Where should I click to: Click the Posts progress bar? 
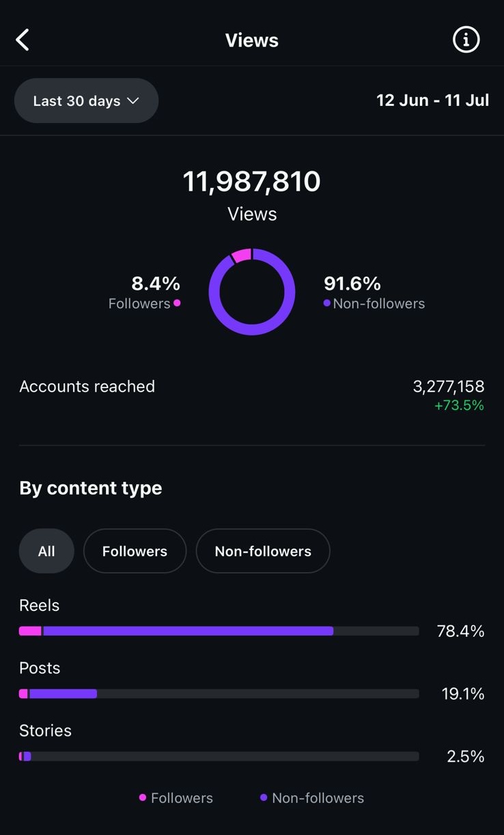click(219, 694)
